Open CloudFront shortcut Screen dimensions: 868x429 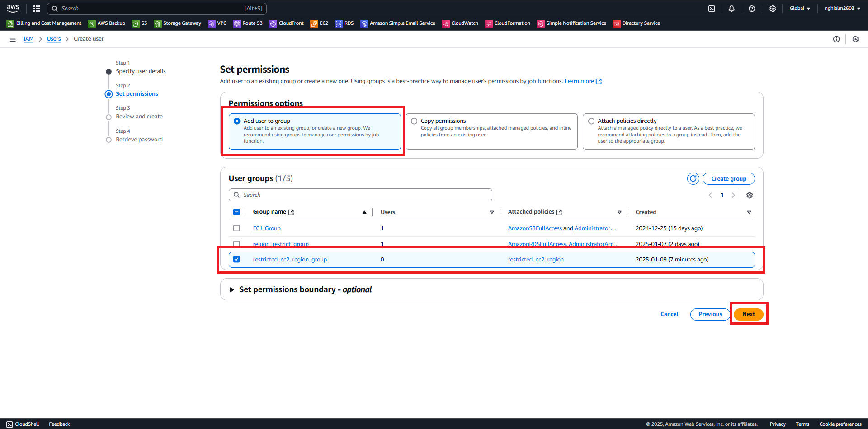coord(287,23)
